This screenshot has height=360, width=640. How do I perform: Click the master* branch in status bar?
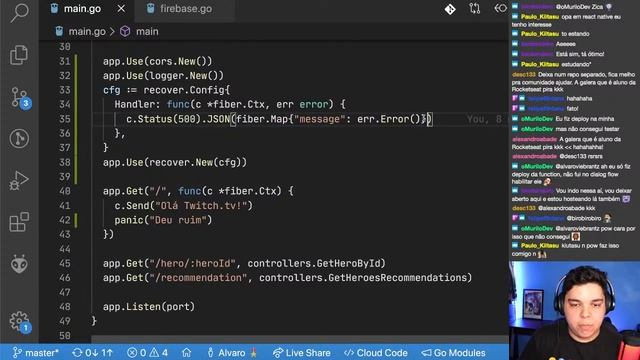pos(36,353)
